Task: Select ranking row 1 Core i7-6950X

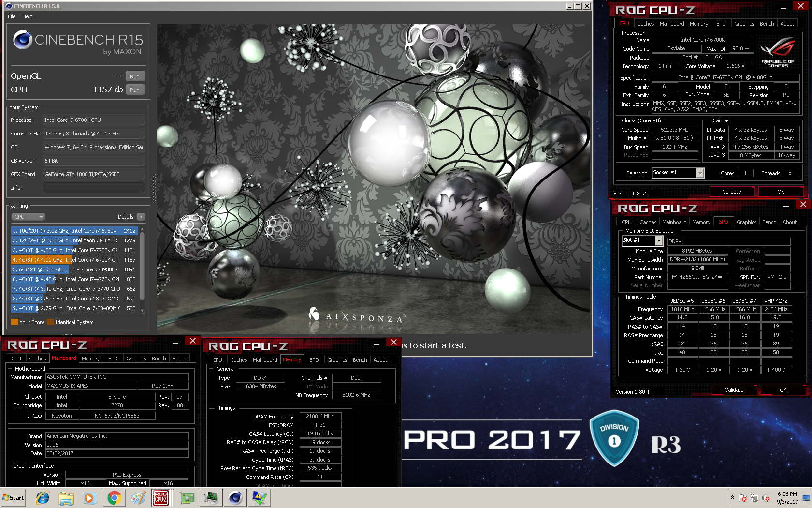Action: [x=74, y=231]
